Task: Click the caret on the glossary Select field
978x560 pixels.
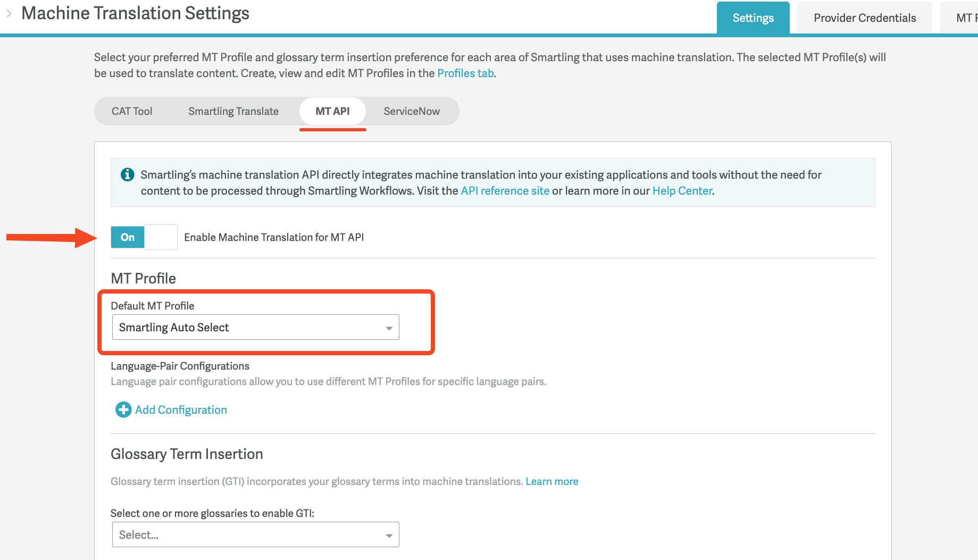Action: click(x=389, y=534)
